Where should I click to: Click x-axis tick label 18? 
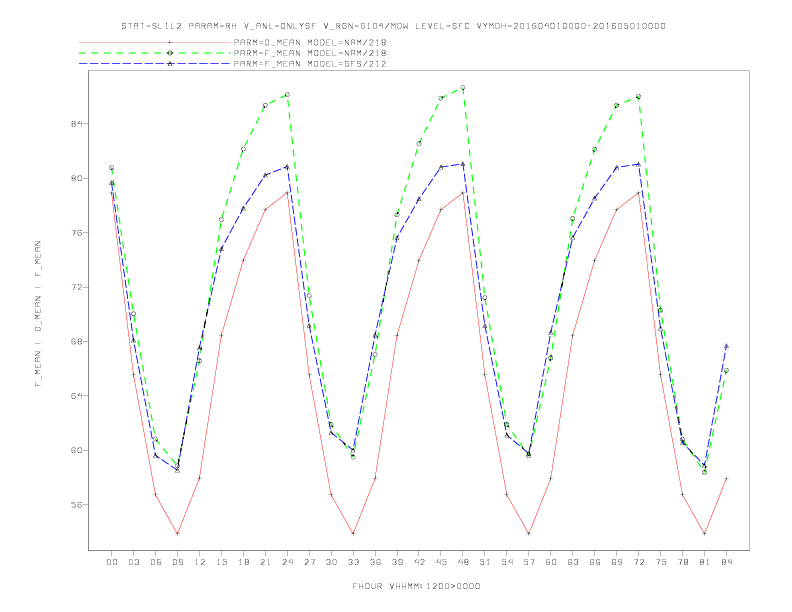[243, 562]
